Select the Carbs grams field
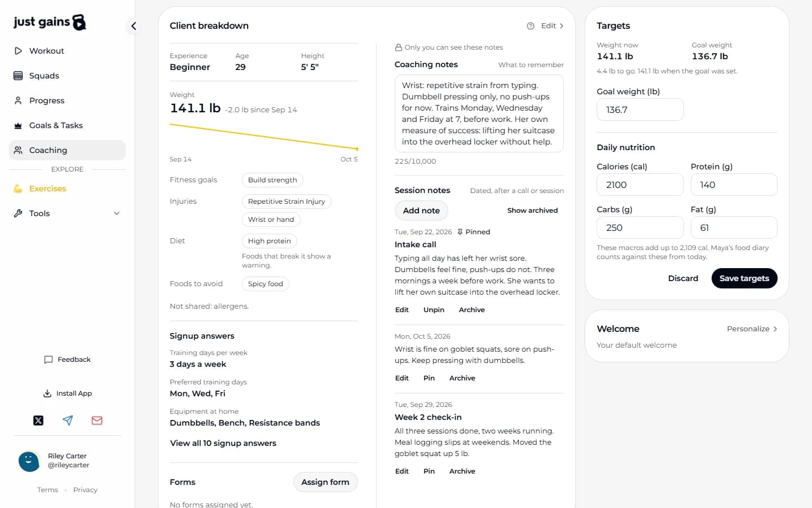 point(640,227)
